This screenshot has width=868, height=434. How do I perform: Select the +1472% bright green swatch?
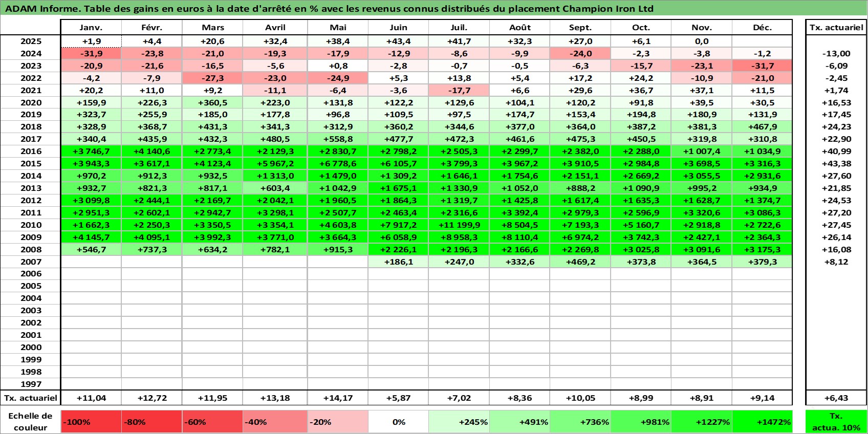tap(762, 422)
